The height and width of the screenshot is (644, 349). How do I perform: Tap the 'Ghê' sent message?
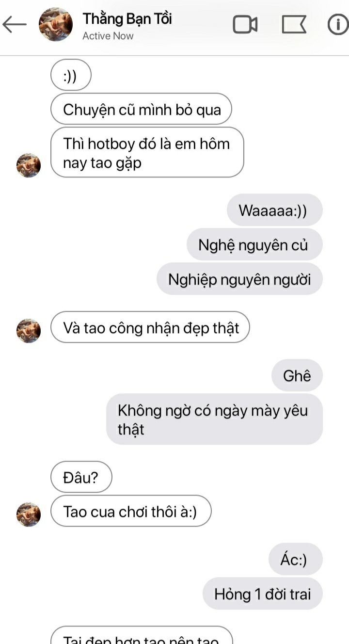click(x=297, y=375)
